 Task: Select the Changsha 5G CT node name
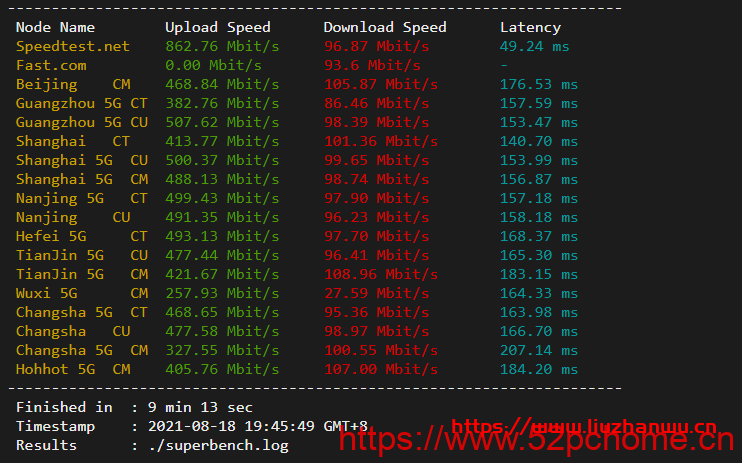coord(82,312)
